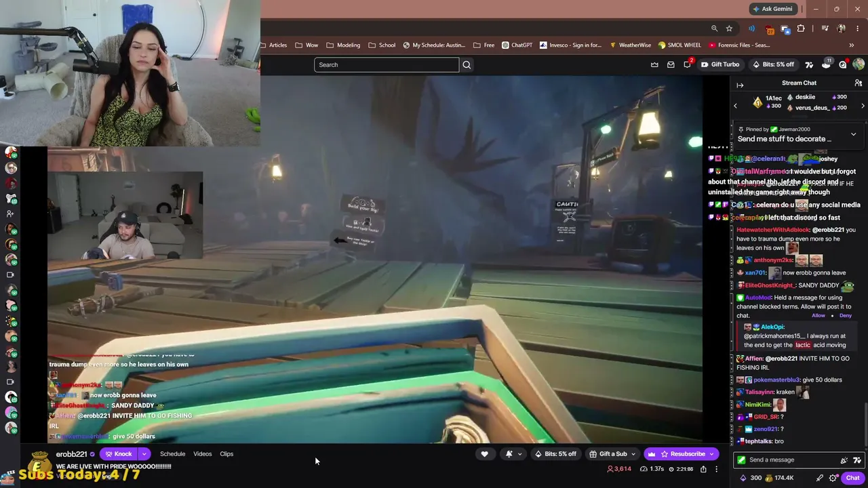The image size is (868, 488).
Task: Open the Schedule tab
Action: 172,453
